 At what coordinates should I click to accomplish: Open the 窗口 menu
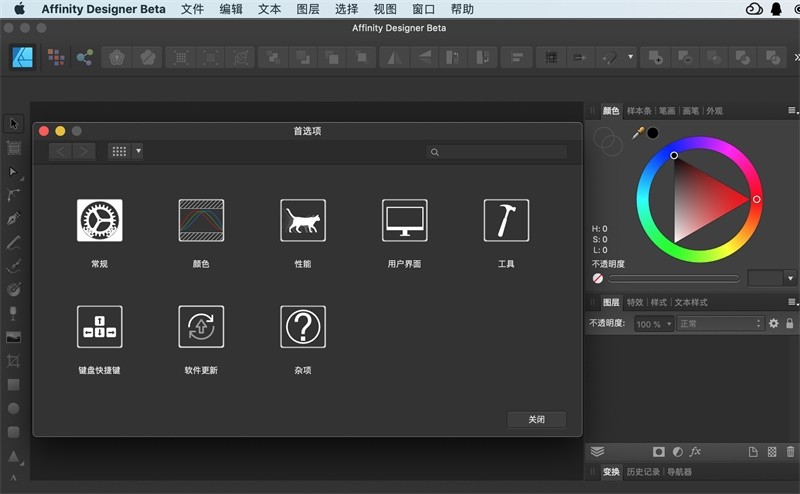[423, 9]
